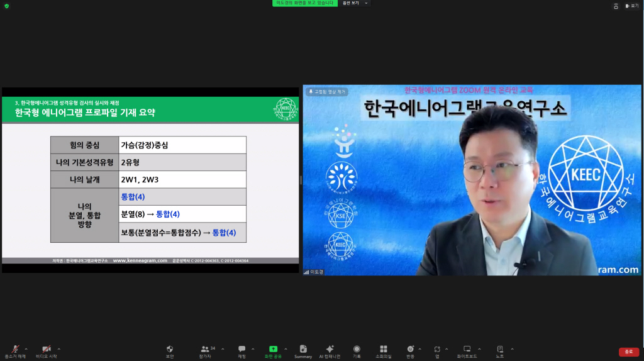
Task: Open AI Companion (AI 컴패니언) icon
Action: click(330, 349)
